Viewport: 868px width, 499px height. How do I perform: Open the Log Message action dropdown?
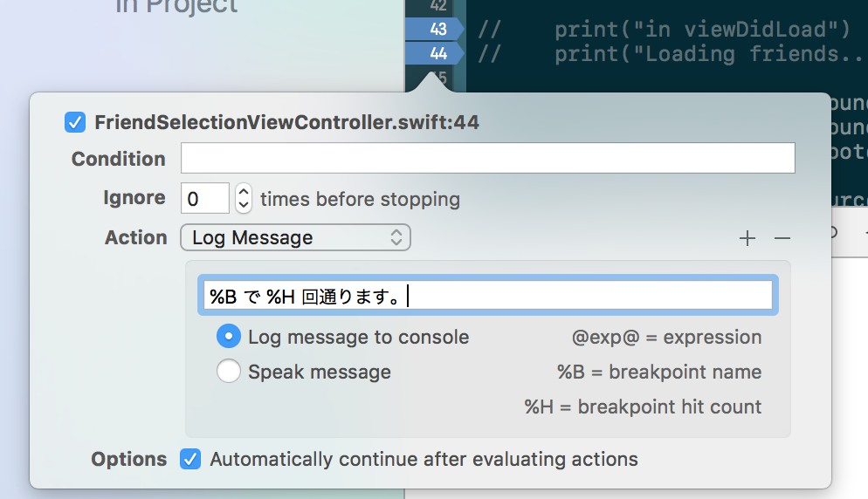(x=296, y=238)
